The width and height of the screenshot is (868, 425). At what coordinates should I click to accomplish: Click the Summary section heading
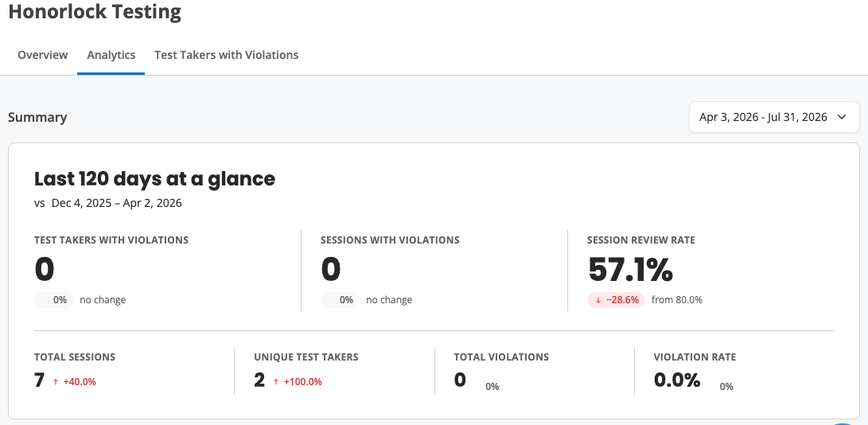(x=37, y=118)
